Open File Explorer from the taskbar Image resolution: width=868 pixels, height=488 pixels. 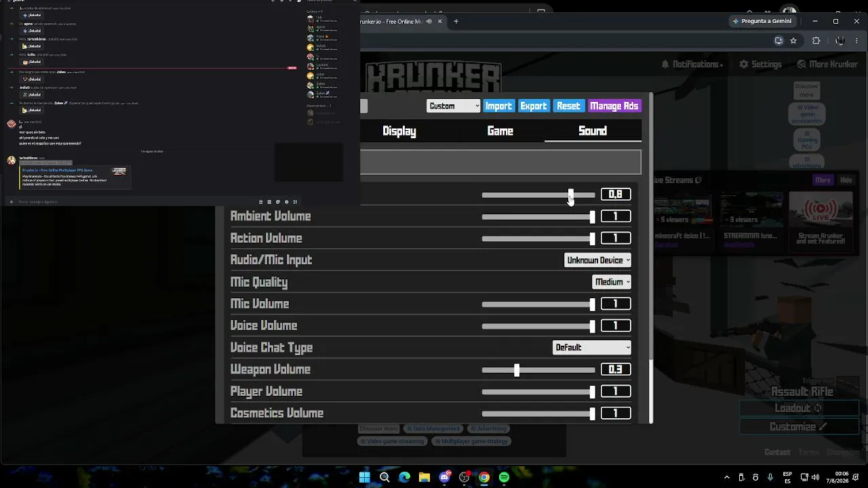point(425,477)
